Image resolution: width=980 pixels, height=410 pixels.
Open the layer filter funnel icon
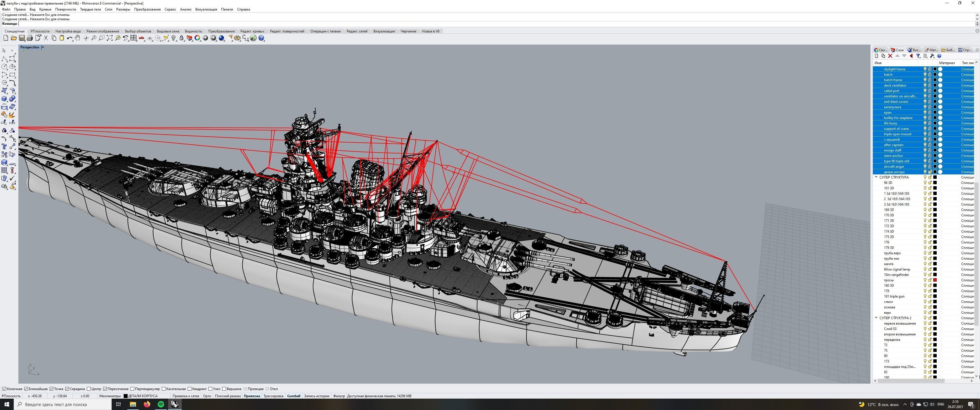coord(918,56)
